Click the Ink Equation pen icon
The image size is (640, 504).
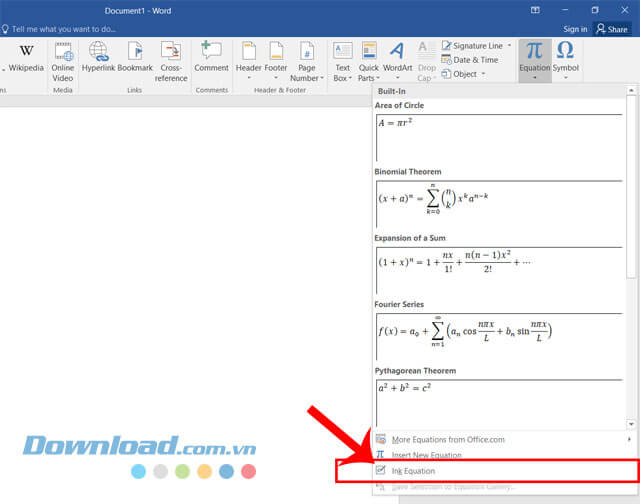(x=380, y=470)
